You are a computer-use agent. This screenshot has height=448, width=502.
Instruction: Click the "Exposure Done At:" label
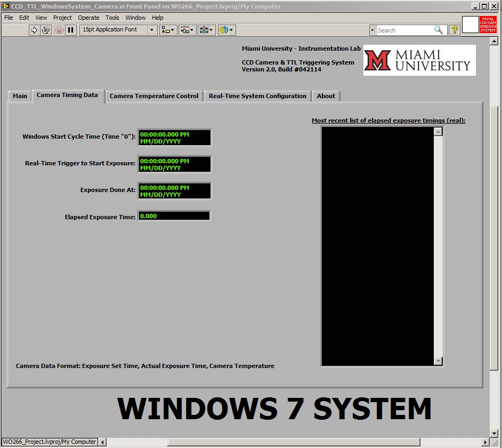coord(108,190)
